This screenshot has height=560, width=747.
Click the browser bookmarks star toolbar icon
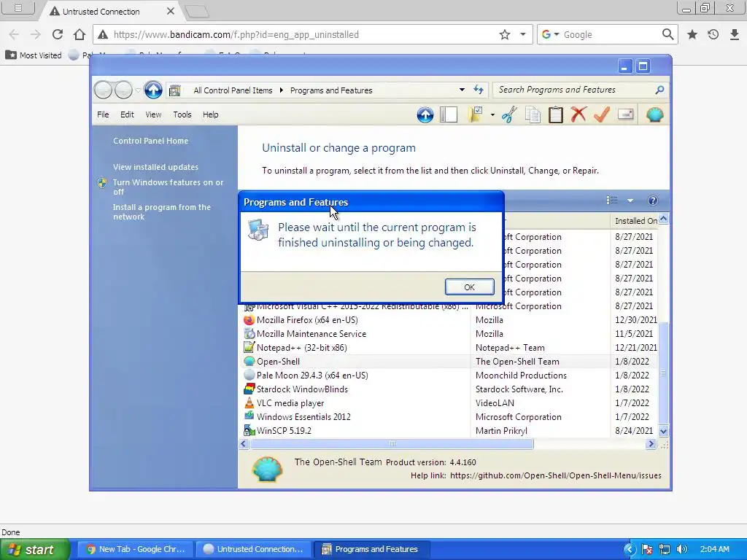(x=692, y=34)
